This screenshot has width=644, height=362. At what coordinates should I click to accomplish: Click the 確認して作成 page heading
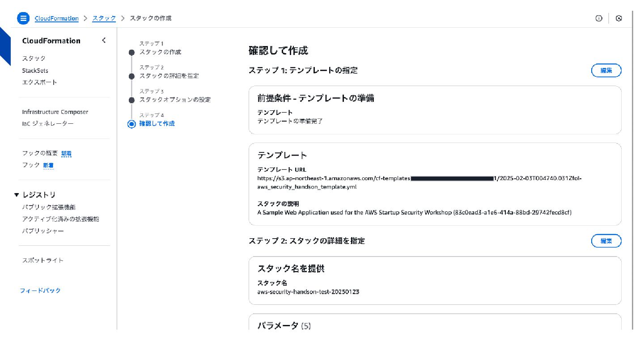point(278,51)
